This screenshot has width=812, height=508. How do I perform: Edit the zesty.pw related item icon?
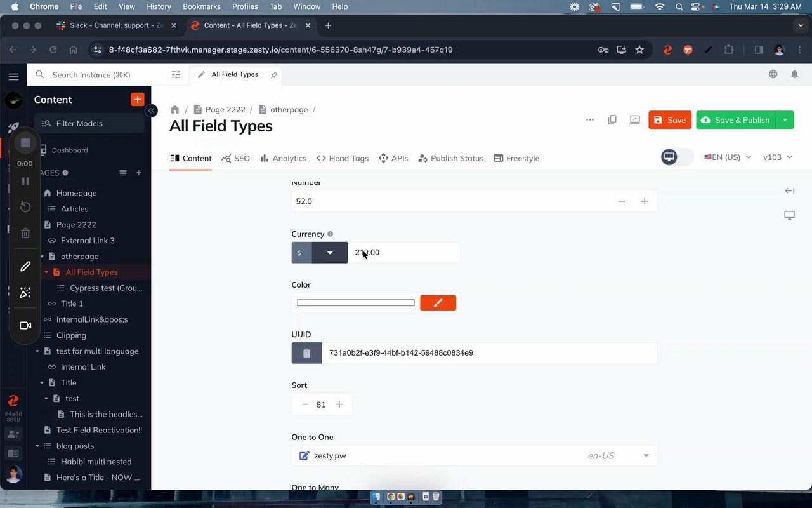(x=304, y=455)
